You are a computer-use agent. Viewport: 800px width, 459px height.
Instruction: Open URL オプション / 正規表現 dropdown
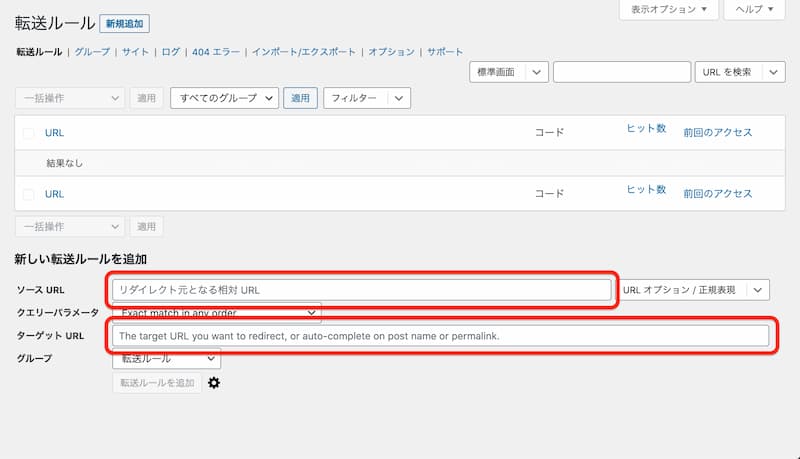point(696,290)
